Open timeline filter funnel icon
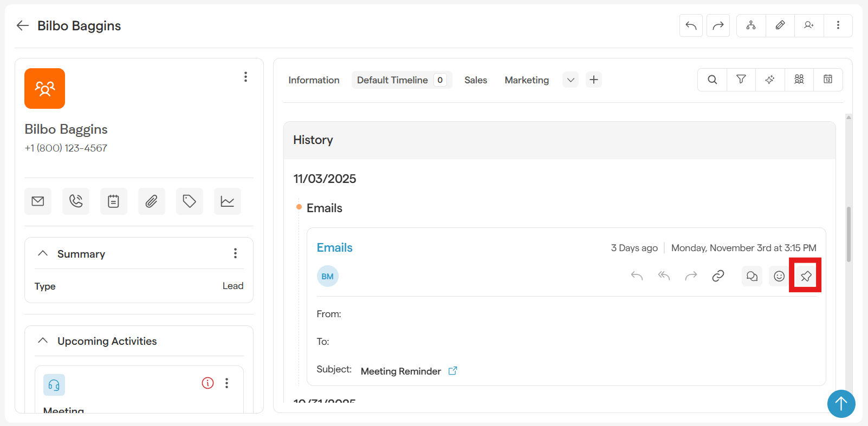 pos(741,80)
